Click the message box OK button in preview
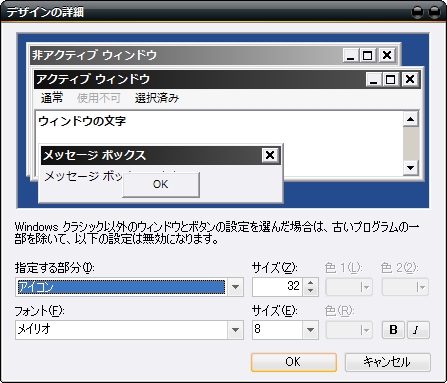 (x=161, y=184)
